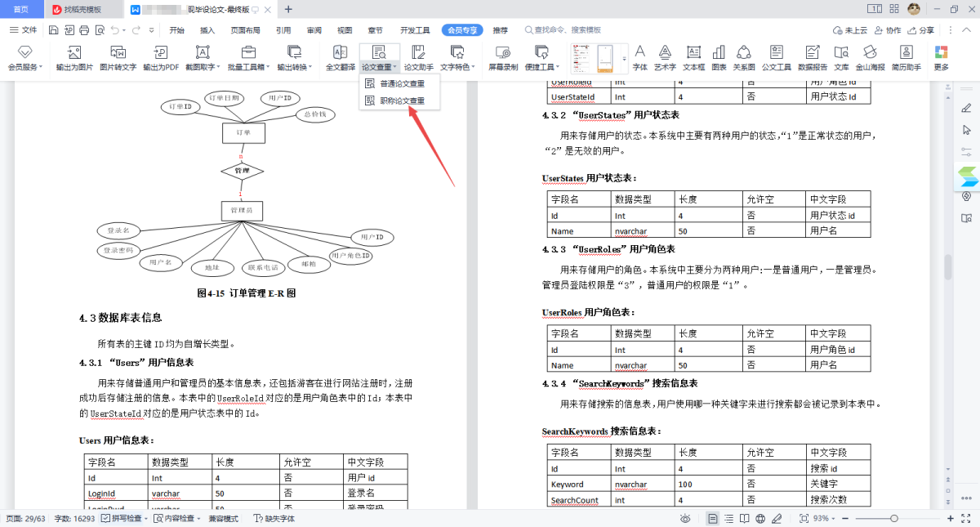The width and height of the screenshot is (980, 527).
Task: Click the zoom slider in status bar
Action: click(894, 519)
